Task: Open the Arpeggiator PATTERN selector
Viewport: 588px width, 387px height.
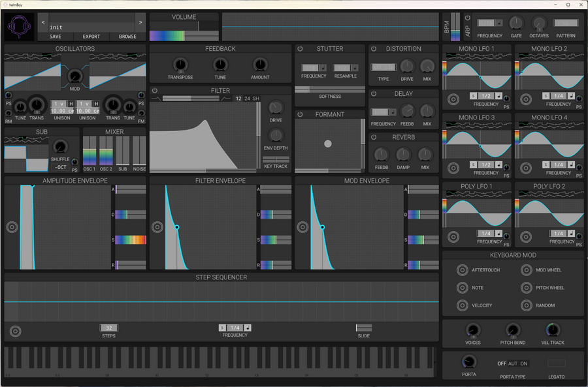Action: [566, 23]
